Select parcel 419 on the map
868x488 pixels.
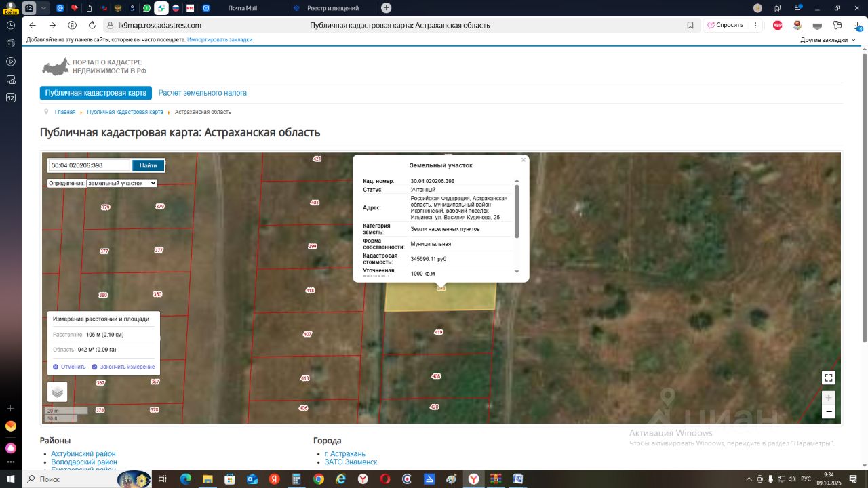438,332
